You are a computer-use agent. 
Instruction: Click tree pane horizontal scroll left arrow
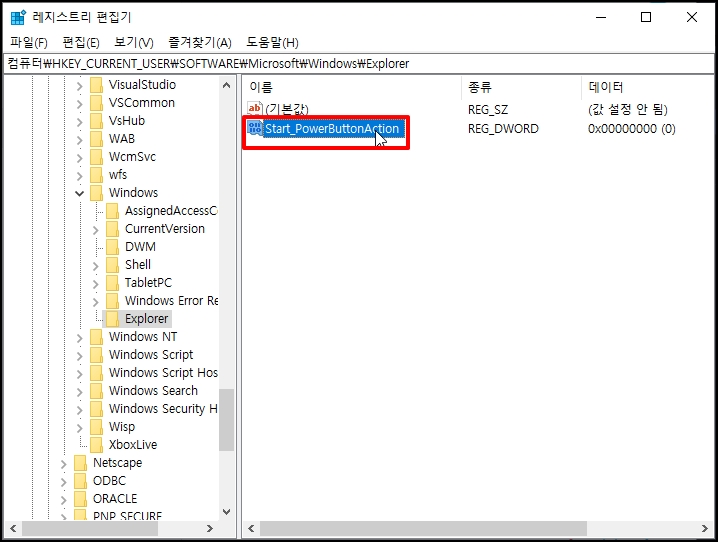pyautogui.click(x=13, y=529)
